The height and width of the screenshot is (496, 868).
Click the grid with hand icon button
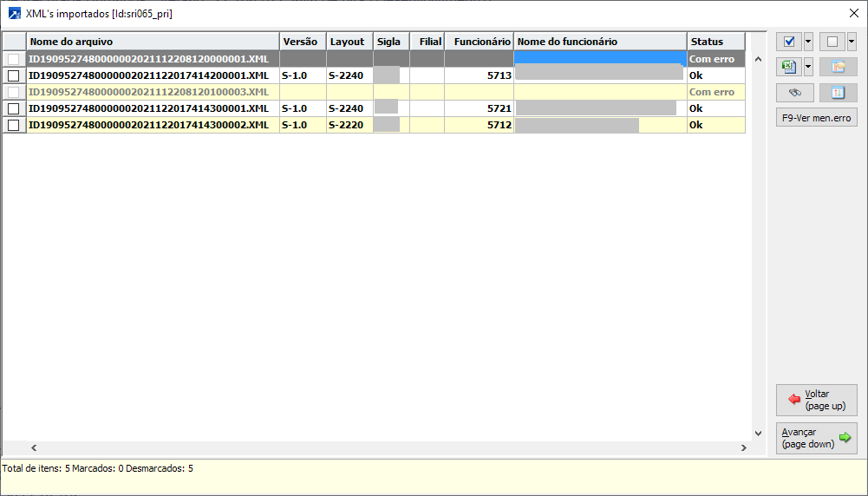tap(838, 67)
